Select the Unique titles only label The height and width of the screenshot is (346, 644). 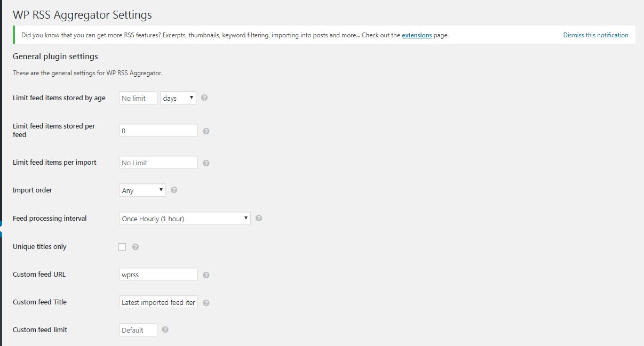point(39,247)
